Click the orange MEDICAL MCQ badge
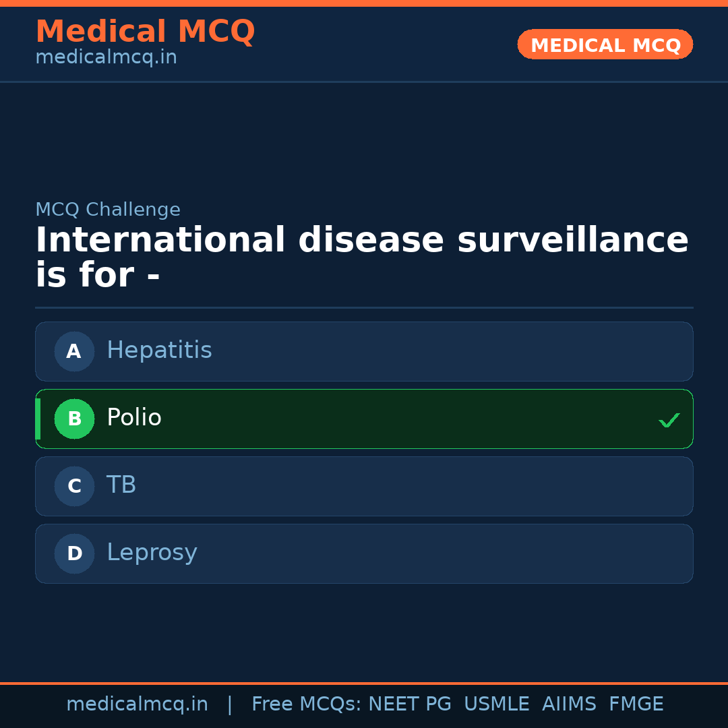This screenshot has height=728, width=728. coord(605,45)
